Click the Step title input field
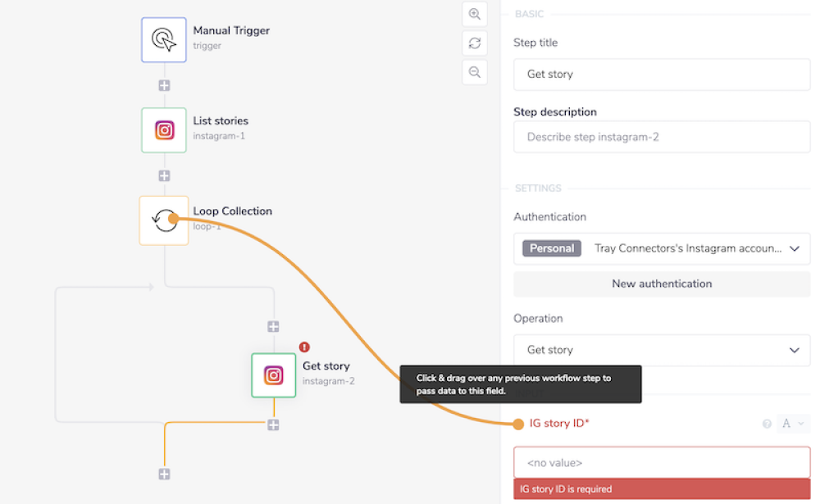This screenshot has width=820, height=504. pyautogui.click(x=662, y=74)
